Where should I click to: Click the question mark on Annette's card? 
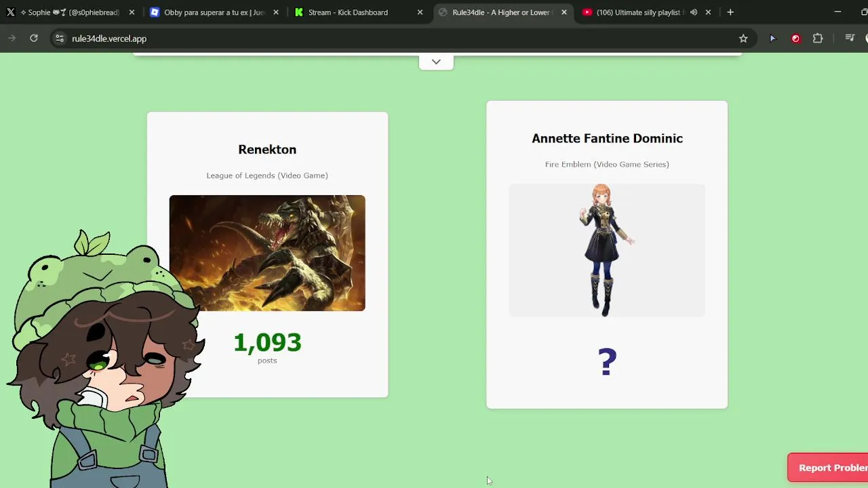click(x=607, y=362)
